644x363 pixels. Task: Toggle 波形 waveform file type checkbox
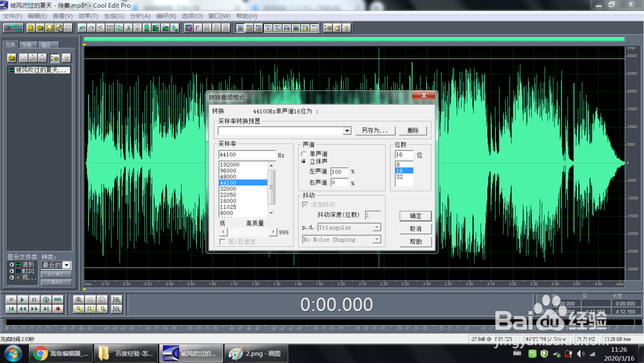click(12, 265)
